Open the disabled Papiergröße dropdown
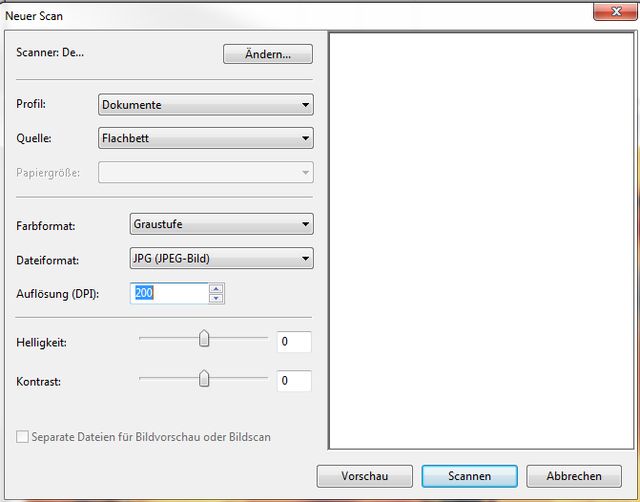640x502 pixels. tap(206, 172)
